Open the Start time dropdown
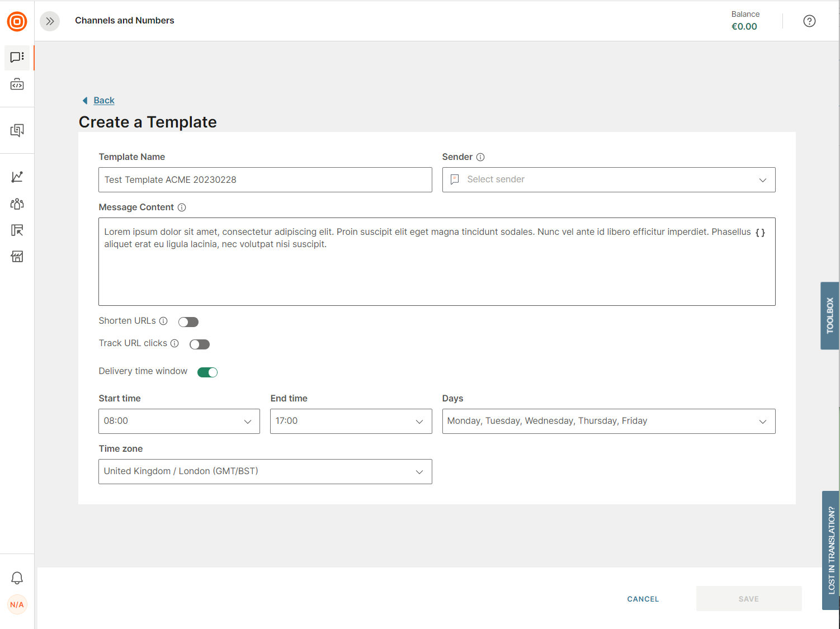Viewport: 840px width, 629px height. coord(179,422)
